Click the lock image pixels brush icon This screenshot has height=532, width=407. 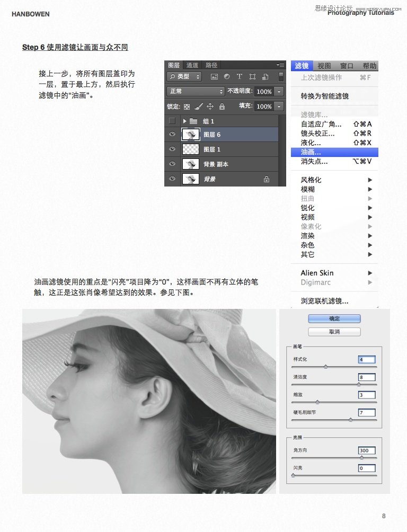(199, 107)
